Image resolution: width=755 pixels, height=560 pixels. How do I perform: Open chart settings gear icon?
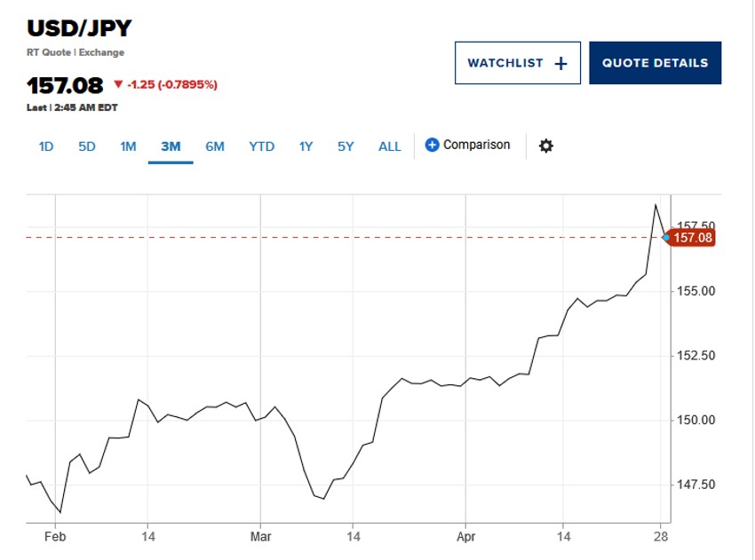pos(546,146)
